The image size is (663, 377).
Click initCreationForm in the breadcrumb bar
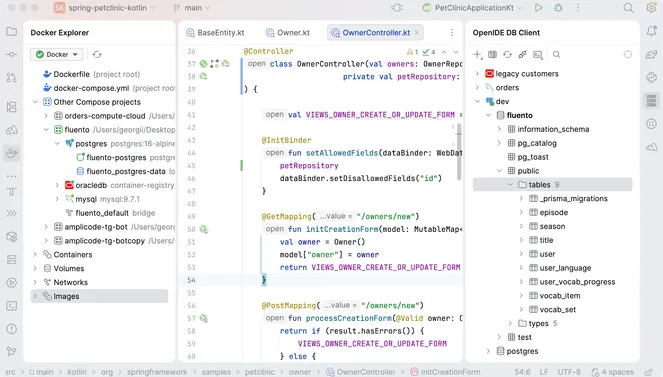point(445,372)
